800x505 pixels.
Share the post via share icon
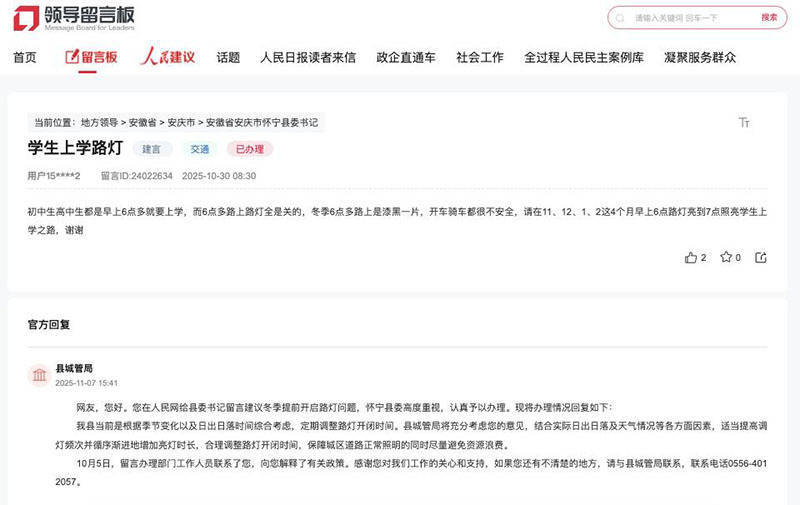tap(761, 257)
